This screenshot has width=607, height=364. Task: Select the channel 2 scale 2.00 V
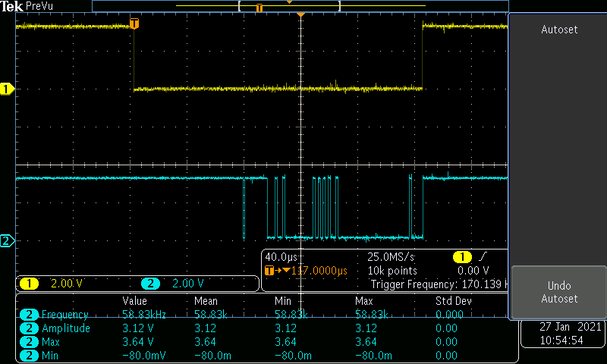tap(187, 284)
